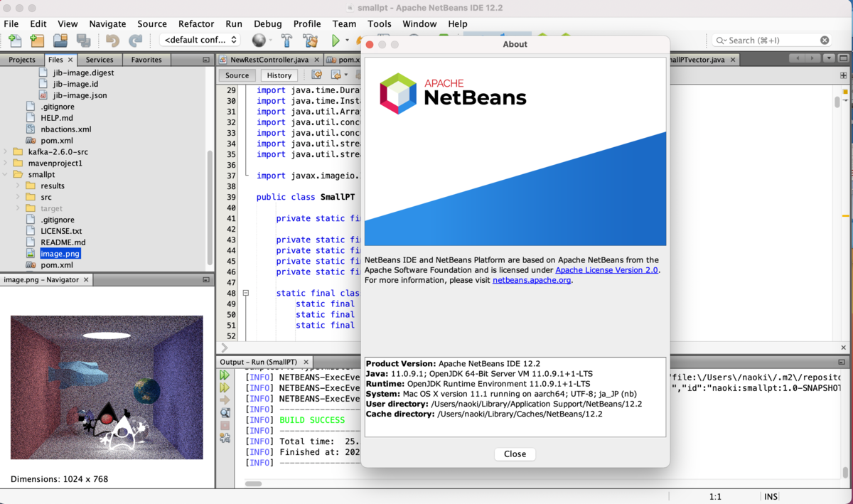This screenshot has height=504, width=853.
Task: Switch to the Projects tab
Action: coord(22,60)
